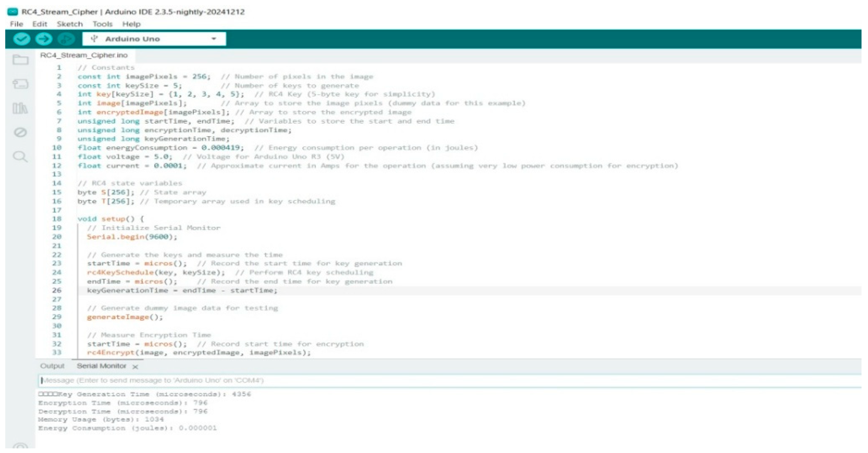The image size is (868, 453).
Task: Click line number 26 in the gutter
Action: coord(57,290)
